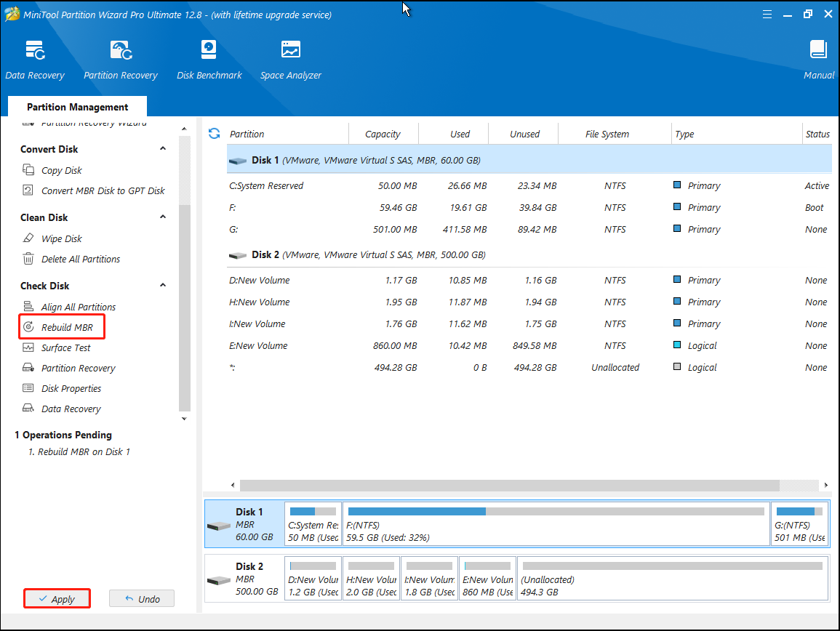
Task: Open the hamburger menu in title bar
Action: pos(767,13)
